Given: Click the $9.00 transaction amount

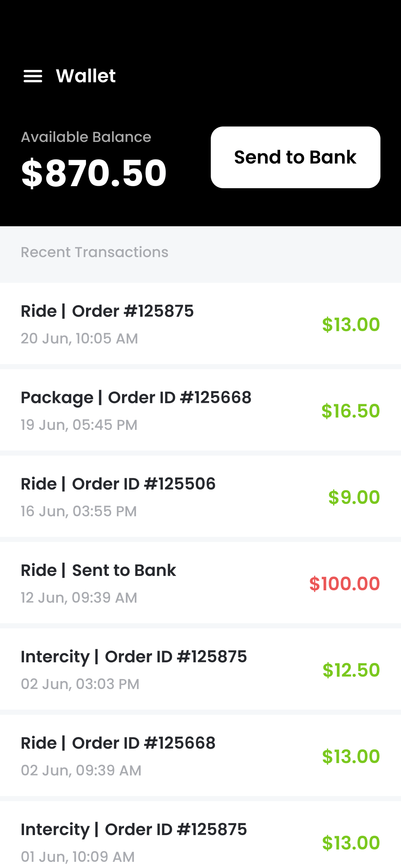Looking at the screenshot, I should (354, 497).
